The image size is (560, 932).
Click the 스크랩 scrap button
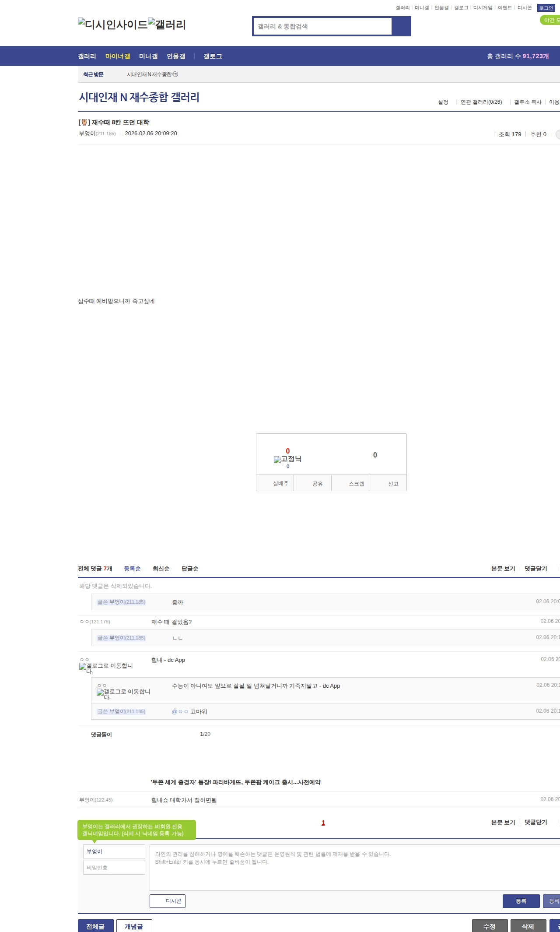[x=356, y=484]
